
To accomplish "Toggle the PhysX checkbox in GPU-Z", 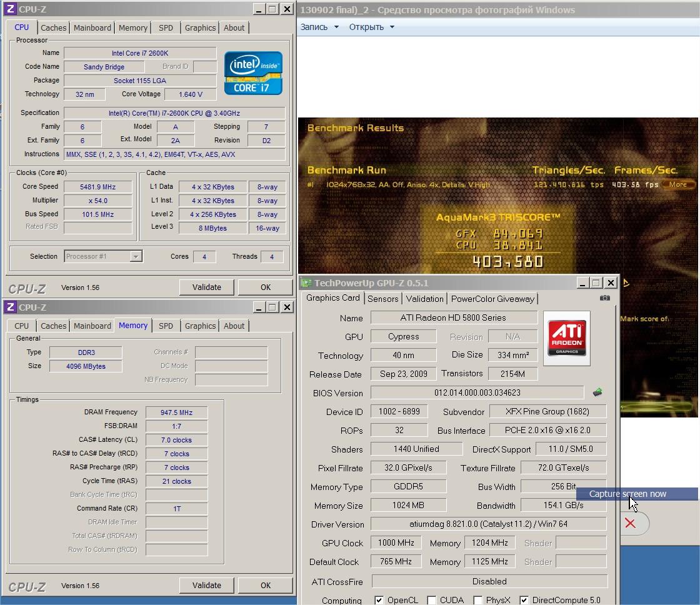I will pos(477,600).
